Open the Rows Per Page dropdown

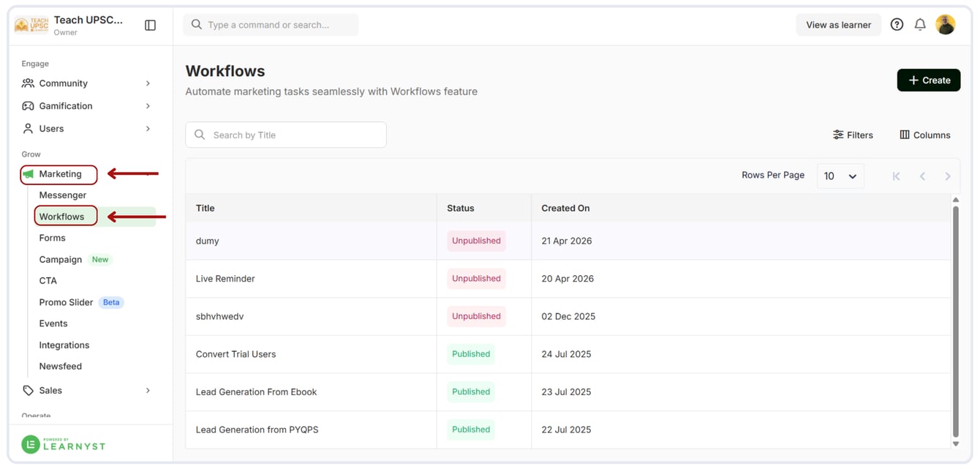tap(840, 176)
